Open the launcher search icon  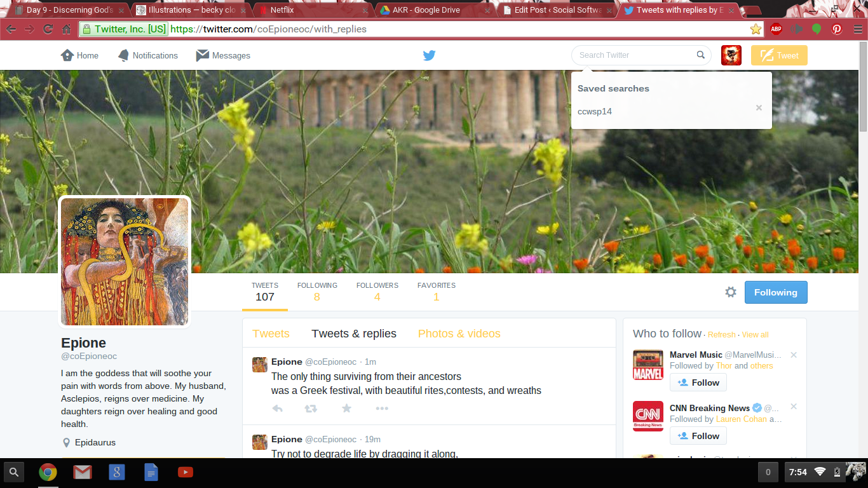[x=14, y=472]
